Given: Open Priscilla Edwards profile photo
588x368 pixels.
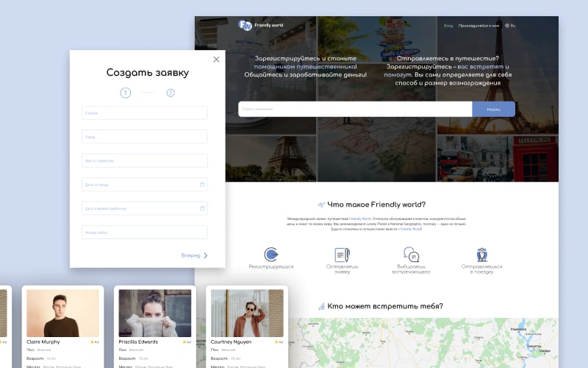Looking at the screenshot, I should (155, 314).
